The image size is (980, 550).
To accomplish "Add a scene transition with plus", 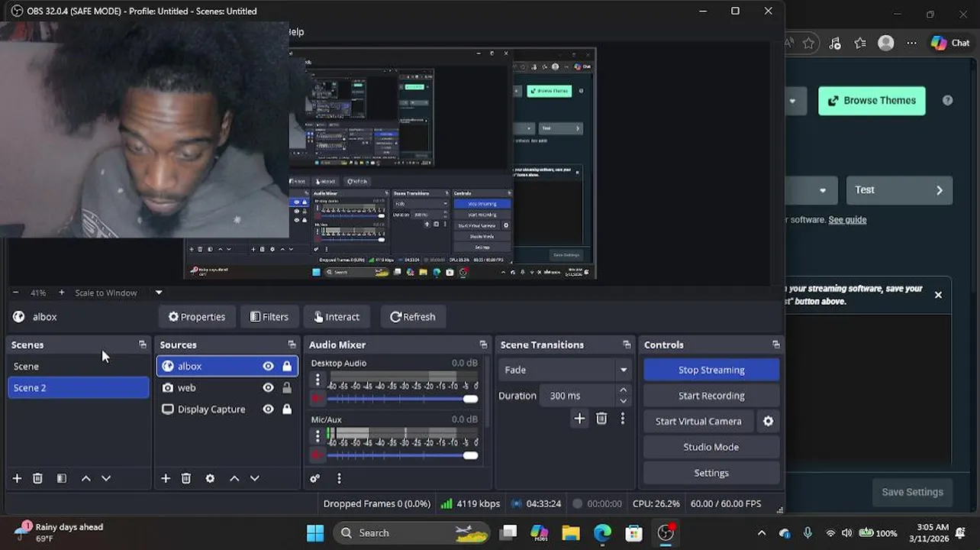I will pos(579,418).
